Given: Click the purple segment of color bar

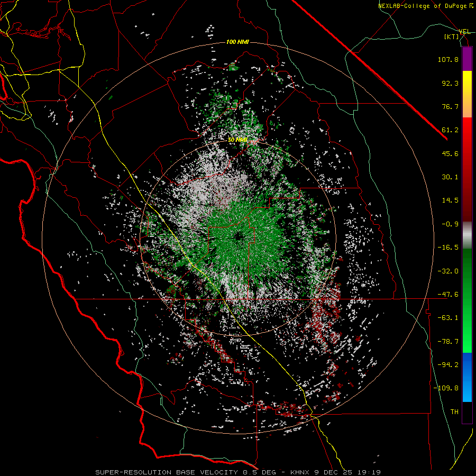Looking at the screenshot, I should (467, 59).
